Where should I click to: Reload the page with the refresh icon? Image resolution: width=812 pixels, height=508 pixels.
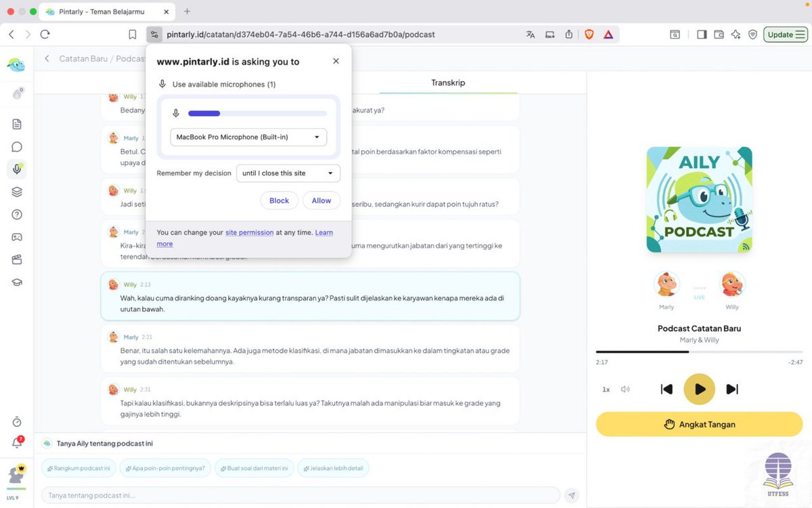[x=45, y=34]
